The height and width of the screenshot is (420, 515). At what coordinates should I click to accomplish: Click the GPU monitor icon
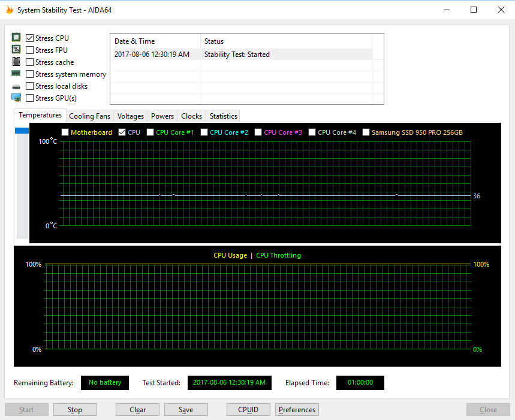(16, 98)
